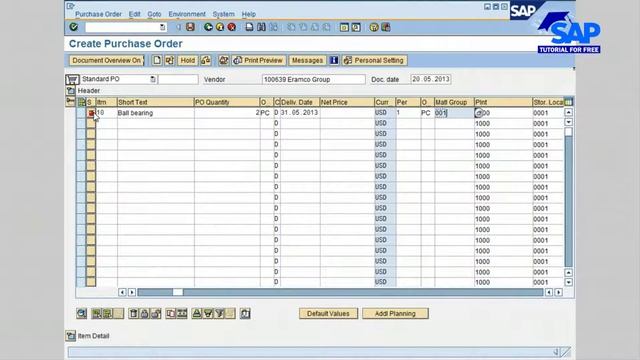The image size is (640, 360).
Task: Click the table's vertical scrollbar thumb
Action: (568, 132)
